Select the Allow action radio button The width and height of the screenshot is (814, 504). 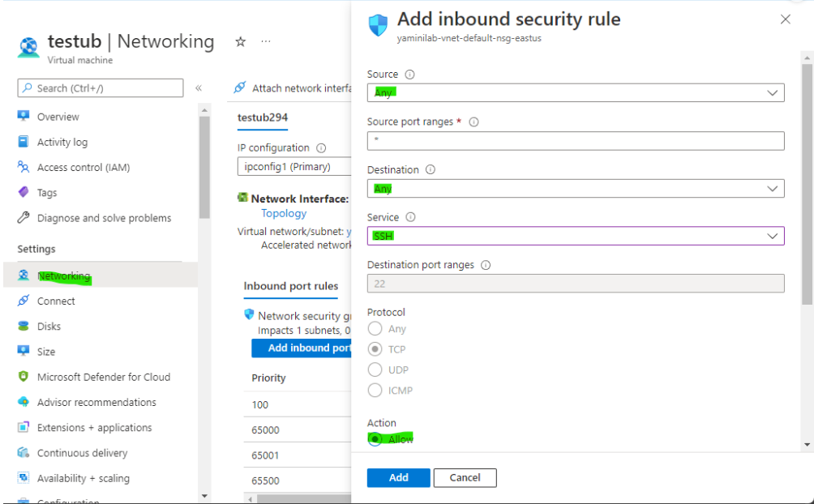[x=375, y=439]
